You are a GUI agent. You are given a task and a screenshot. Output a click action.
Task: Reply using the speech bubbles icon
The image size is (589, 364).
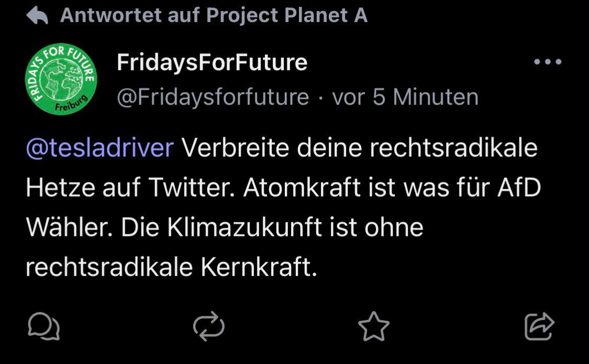coord(43,326)
